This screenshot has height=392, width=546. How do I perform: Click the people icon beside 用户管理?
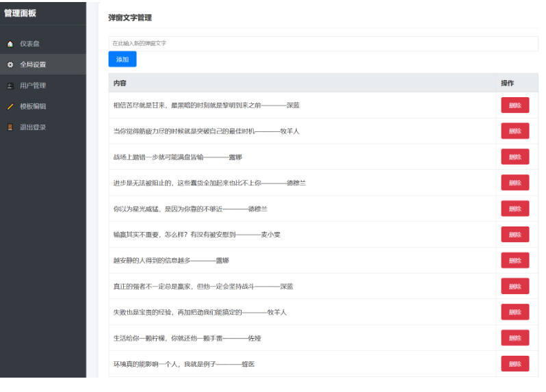[10, 86]
